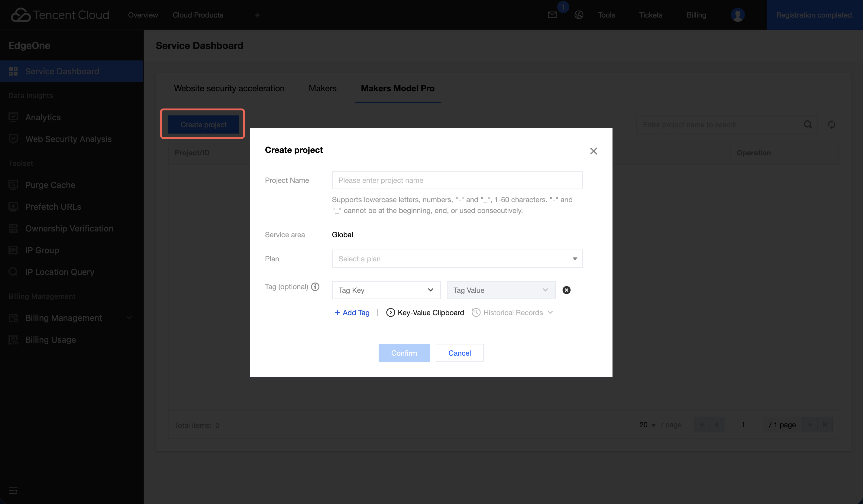The width and height of the screenshot is (863, 504).
Task: Click the Web Security Analysis shield icon
Action: [x=13, y=139]
